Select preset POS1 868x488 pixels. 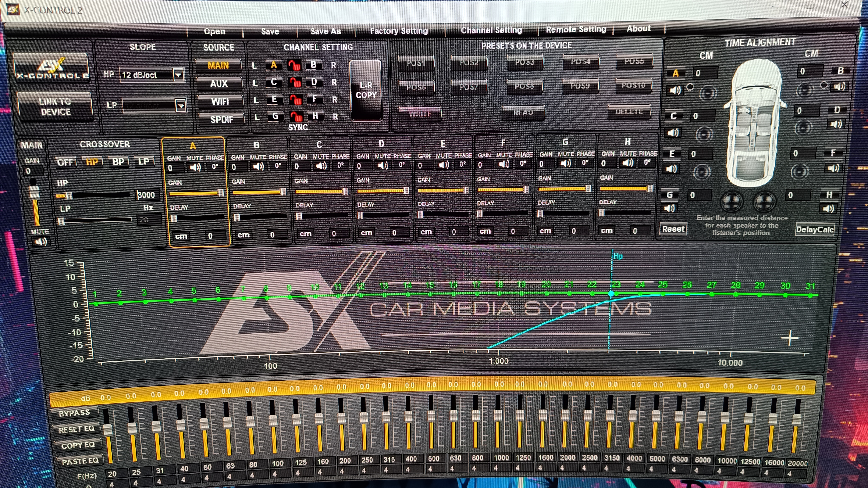[x=416, y=63]
